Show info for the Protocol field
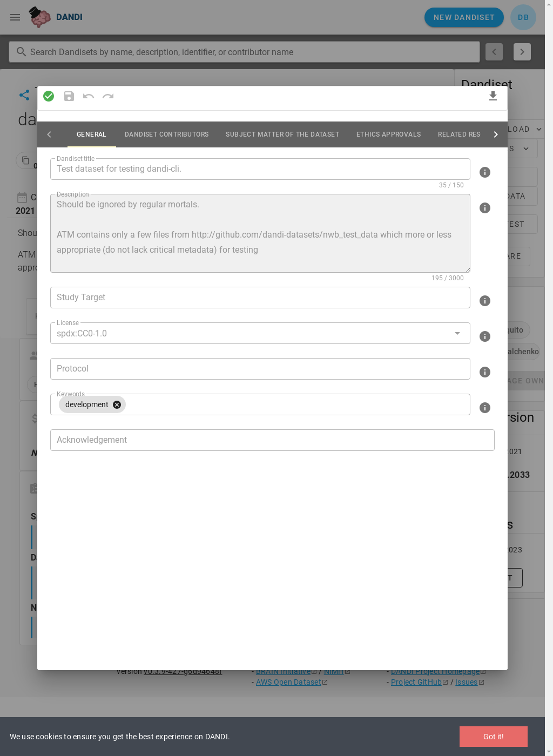The height and width of the screenshot is (756, 553). [x=485, y=372]
